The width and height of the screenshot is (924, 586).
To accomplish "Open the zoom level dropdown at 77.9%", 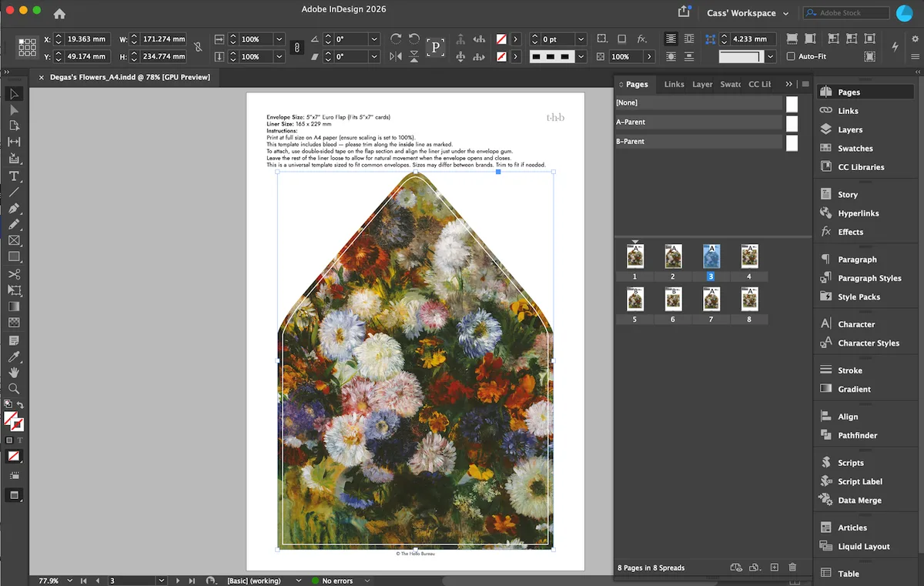I will click(x=69, y=581).
